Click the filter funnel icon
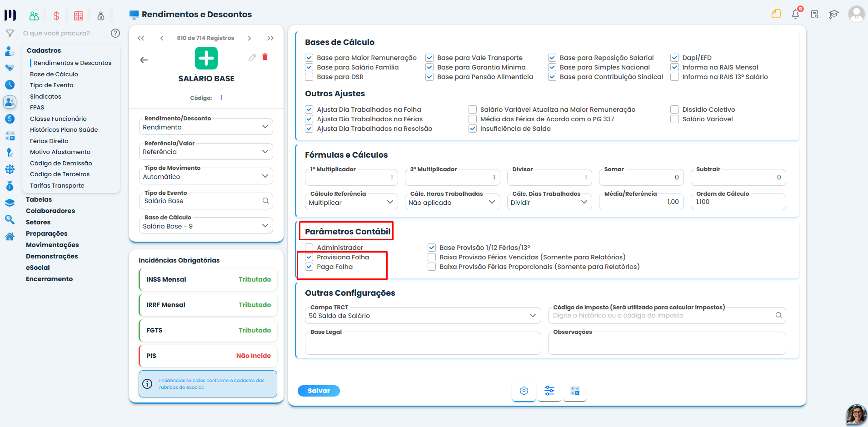Screen dimensions: 868x427 [10, 33]
